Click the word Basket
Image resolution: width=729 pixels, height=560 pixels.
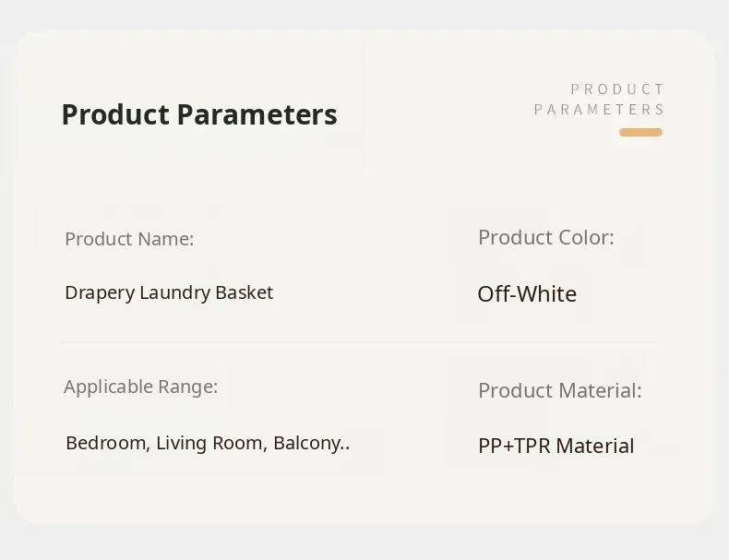(x=244, y=293)
